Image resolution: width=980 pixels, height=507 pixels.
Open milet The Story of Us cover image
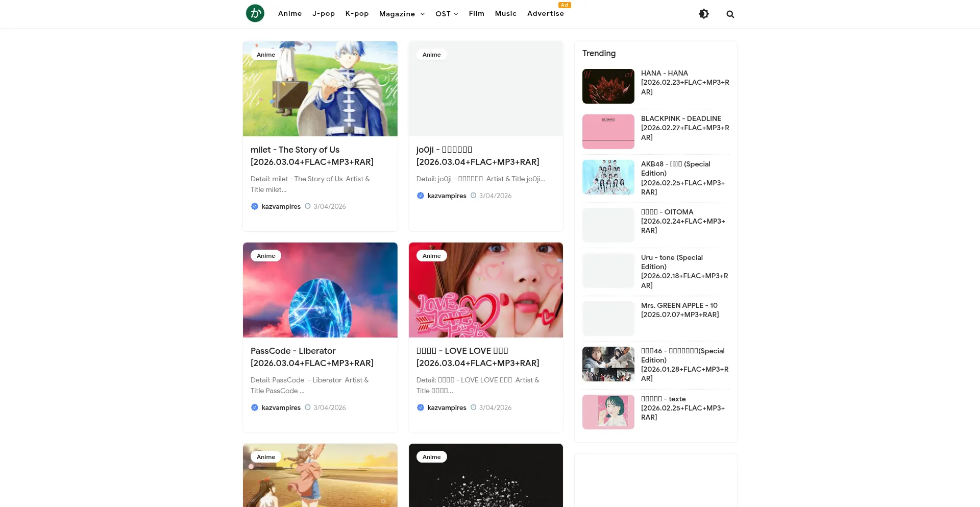[320, 89]
